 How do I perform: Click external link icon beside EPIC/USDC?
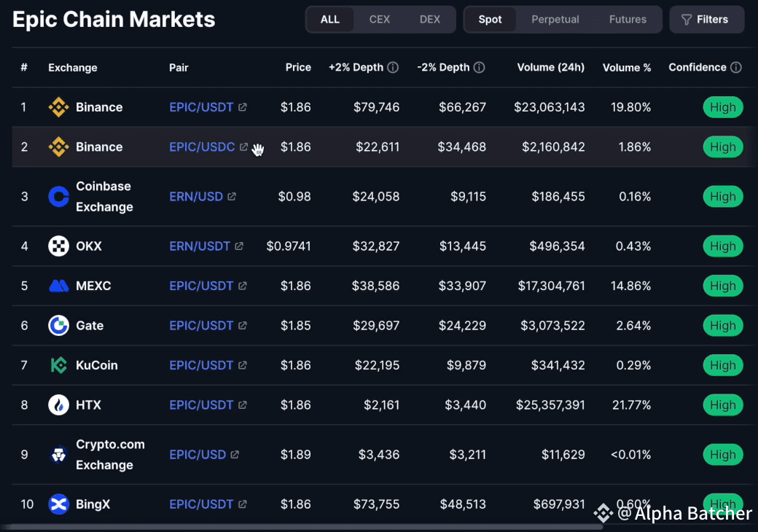pos(243,147)
